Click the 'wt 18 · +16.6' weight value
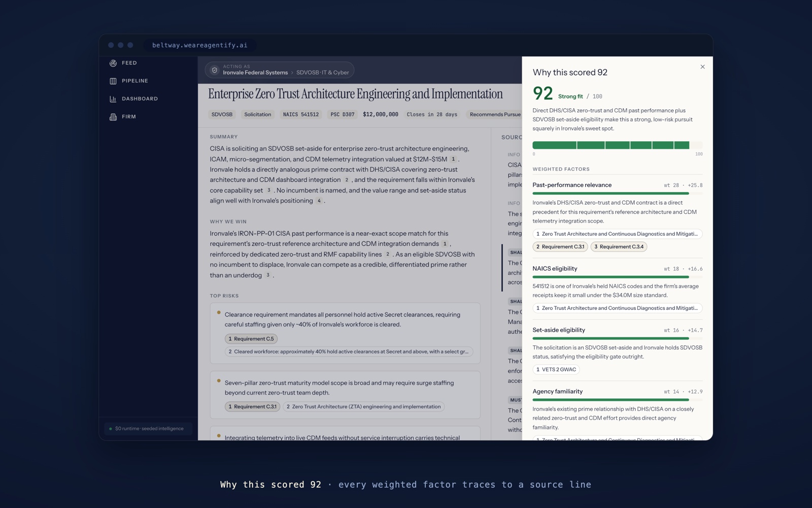This screenshot has width=812, height=508. 683,269
